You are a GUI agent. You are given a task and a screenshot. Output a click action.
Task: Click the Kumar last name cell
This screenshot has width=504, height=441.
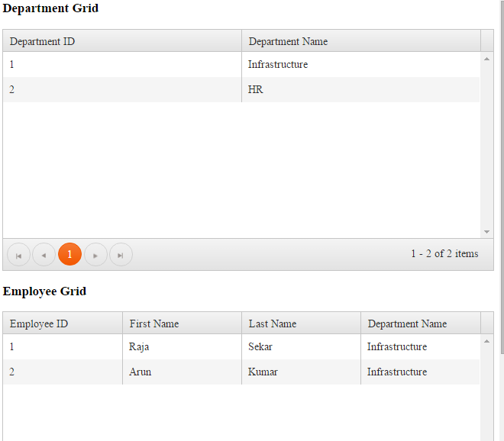(263, 372)
